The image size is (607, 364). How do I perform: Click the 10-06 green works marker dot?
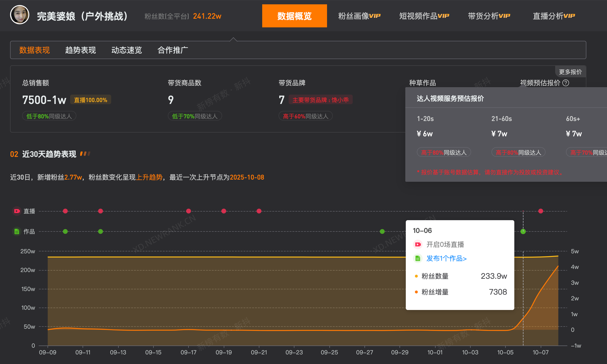point(523,231)
